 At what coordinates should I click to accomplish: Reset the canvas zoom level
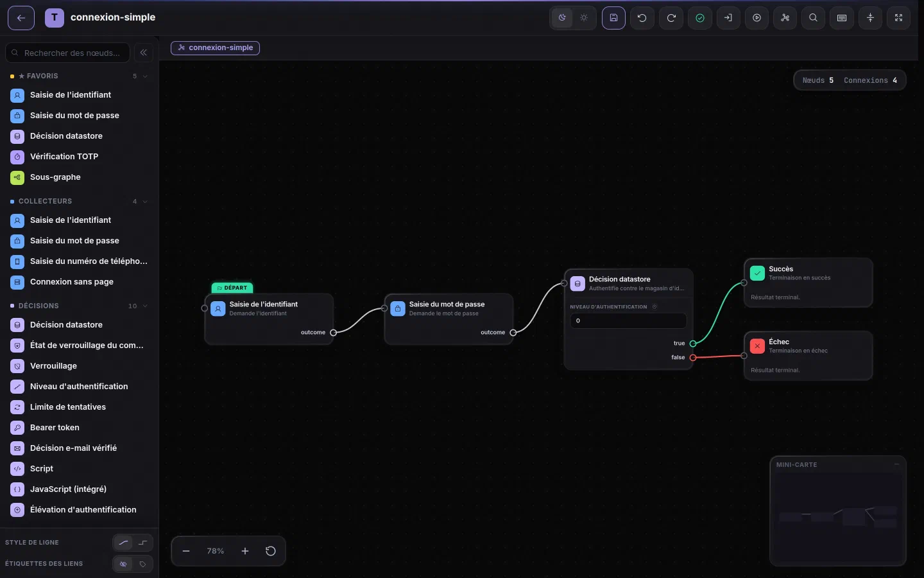pos(271,551)
